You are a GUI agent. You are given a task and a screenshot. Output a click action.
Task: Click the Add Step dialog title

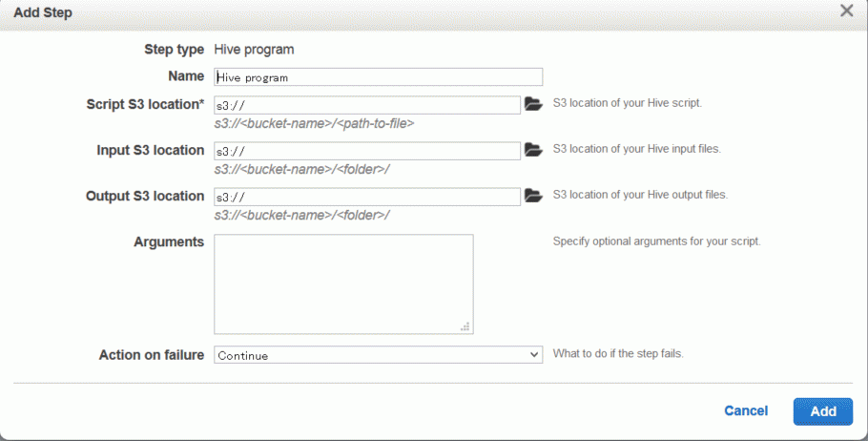(x=43, y=12)
